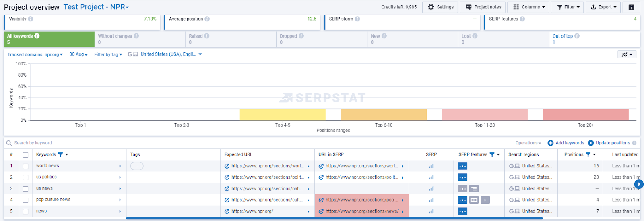Open the Tracked domains npr.org dropdown
The height and width of the screenshot is (221, 644).
[35, 54]
